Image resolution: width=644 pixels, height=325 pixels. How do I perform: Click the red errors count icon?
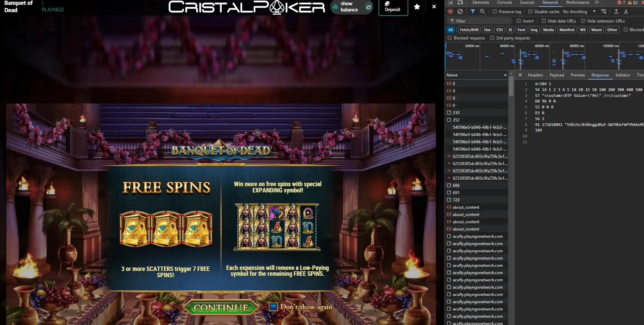[x=619, y=2]
